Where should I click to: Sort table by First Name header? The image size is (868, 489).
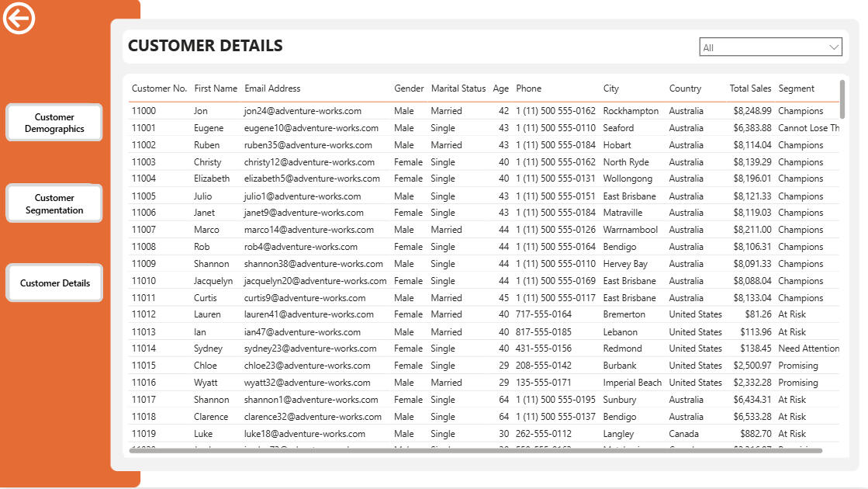point(215,88)
